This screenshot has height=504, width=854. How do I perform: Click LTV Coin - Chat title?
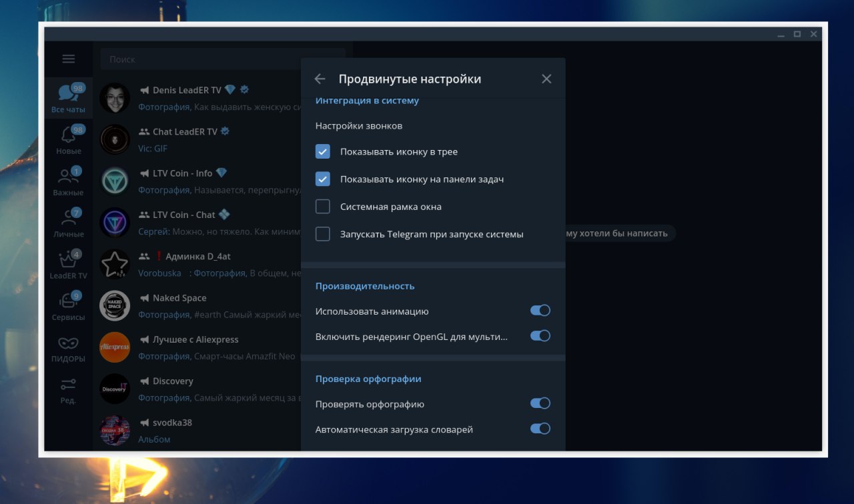point(184,215)
